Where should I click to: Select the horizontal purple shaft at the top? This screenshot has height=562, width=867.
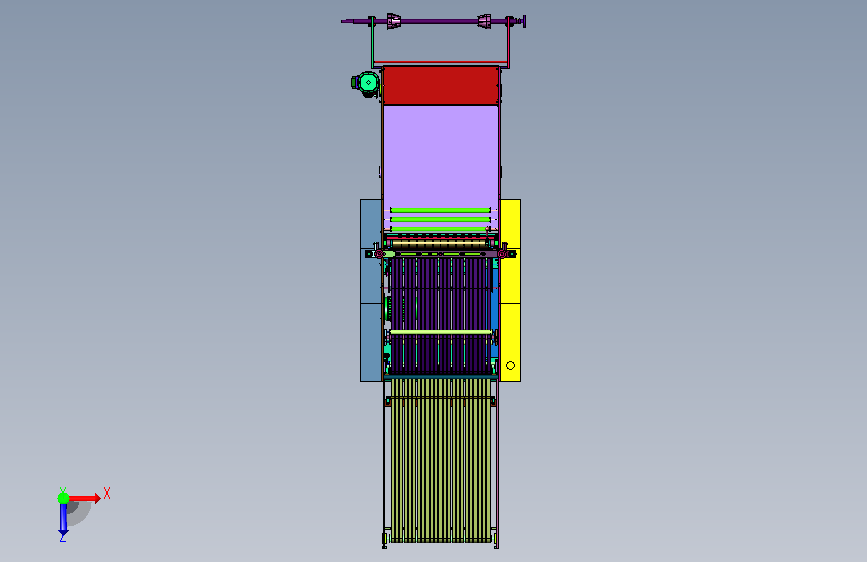coord(434,22)
